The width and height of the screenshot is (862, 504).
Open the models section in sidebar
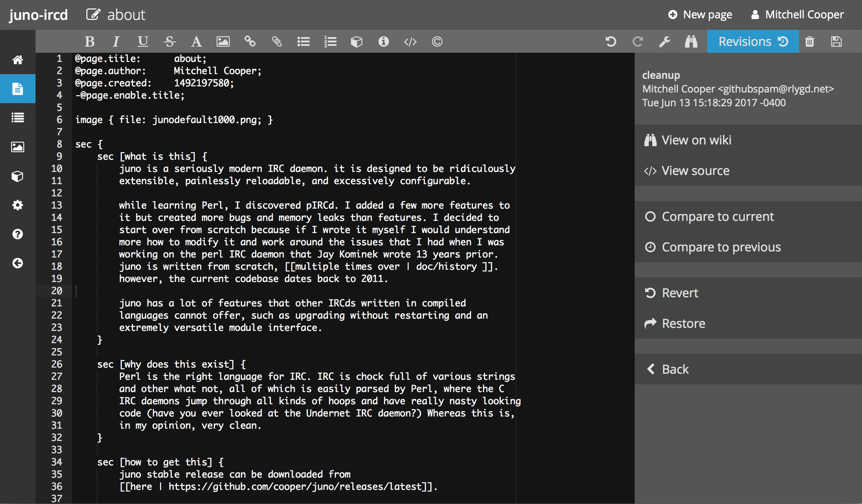pos(18,176)
